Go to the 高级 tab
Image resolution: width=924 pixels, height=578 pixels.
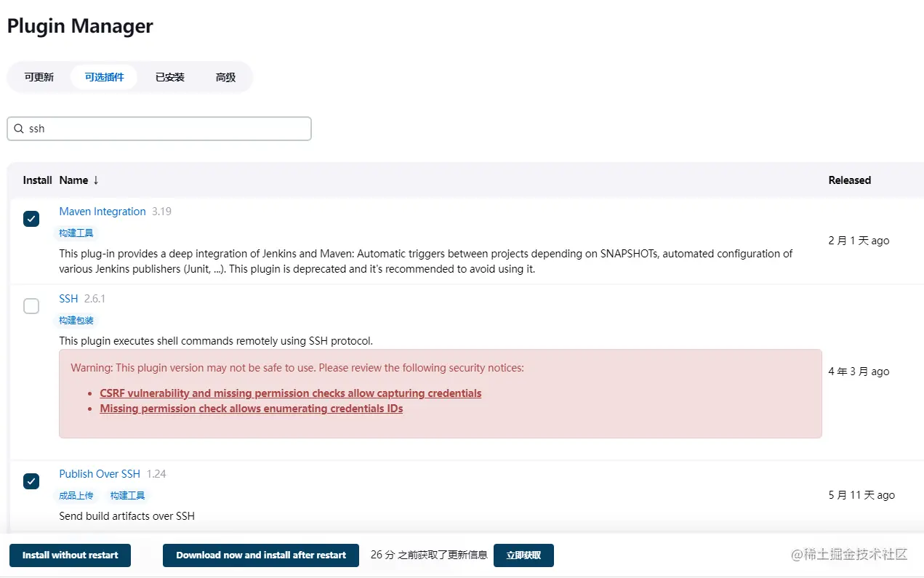pyautogui.click(x=225, y=77)
